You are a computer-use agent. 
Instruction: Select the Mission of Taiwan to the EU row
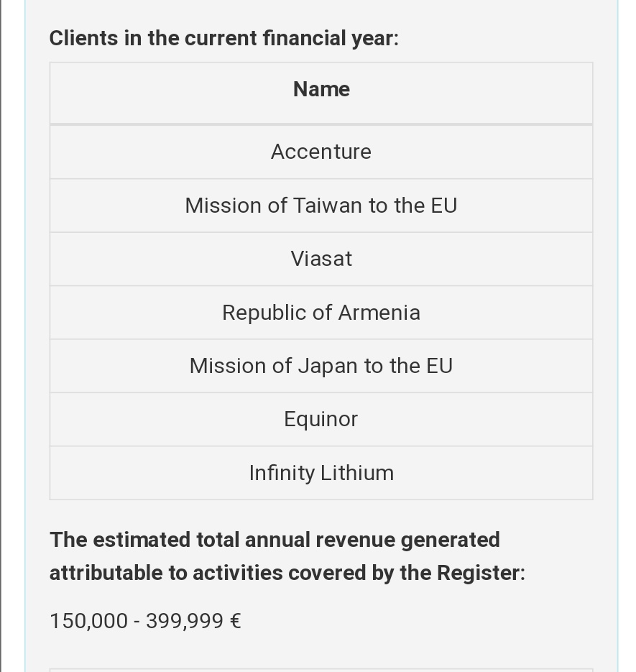[x=321, y=206]
